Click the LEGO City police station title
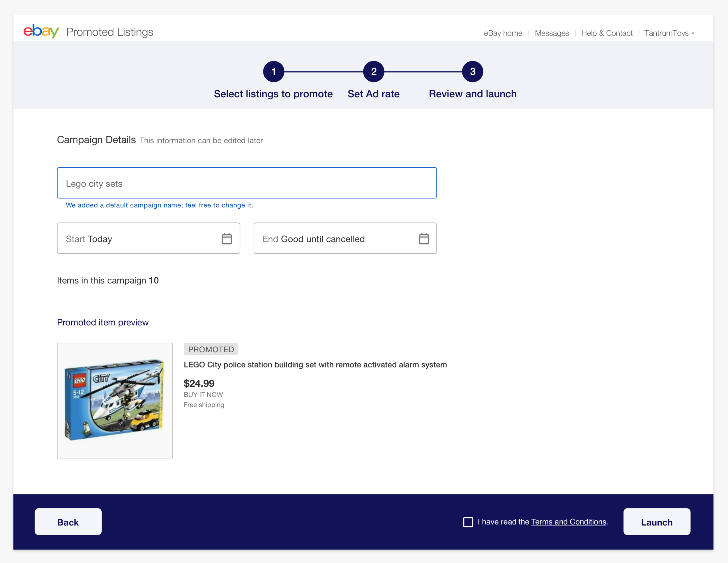Viewport: 728px width, 563px height. point(315,365)
